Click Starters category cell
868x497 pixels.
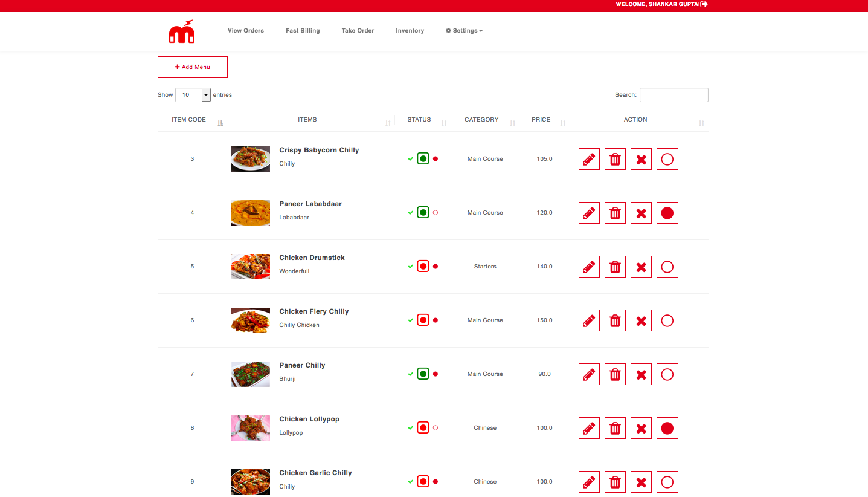pos(485,267)
